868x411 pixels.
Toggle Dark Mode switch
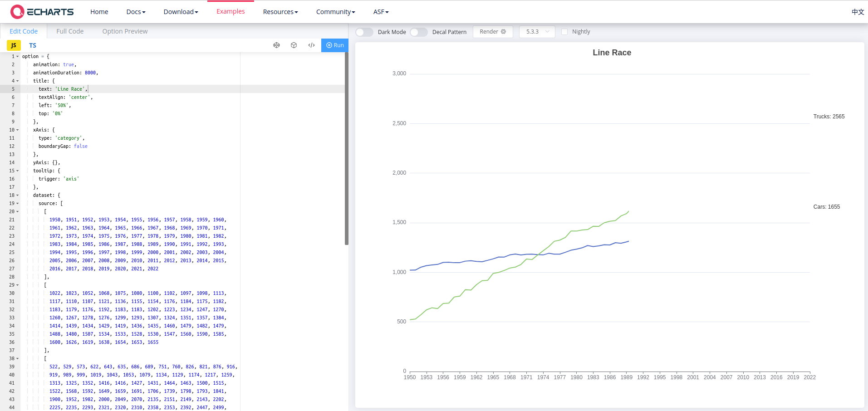pos(364,32)
